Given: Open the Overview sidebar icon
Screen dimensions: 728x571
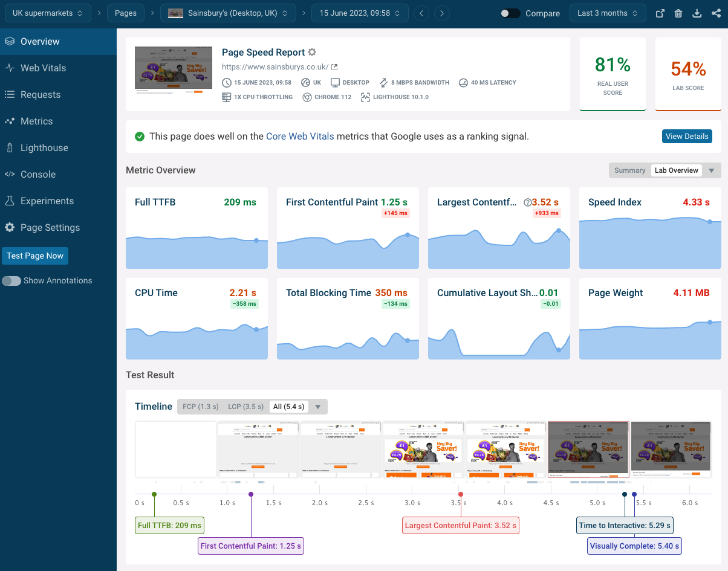Looking at the screenshot, I should click(10, 41).
